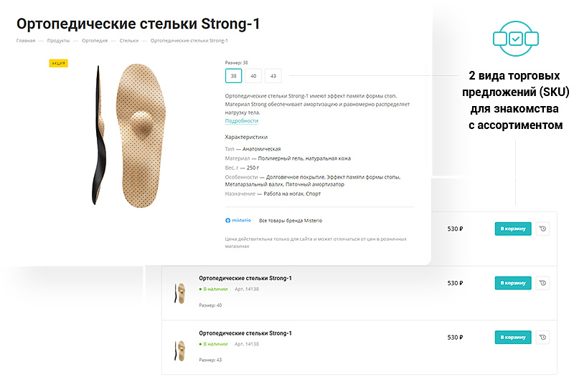Viewport: 574px width, 392px height.
Task: Open Ортопедия breadcrumb item
Action: 95,41
